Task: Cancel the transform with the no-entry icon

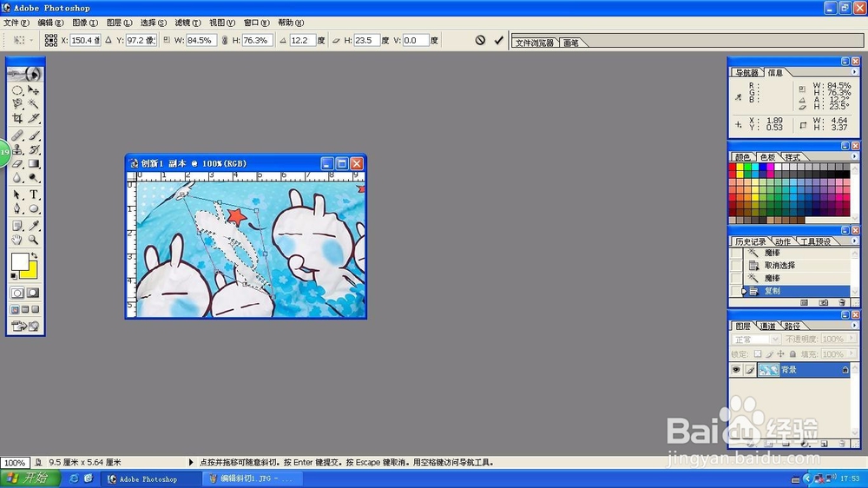Action: 480,40
